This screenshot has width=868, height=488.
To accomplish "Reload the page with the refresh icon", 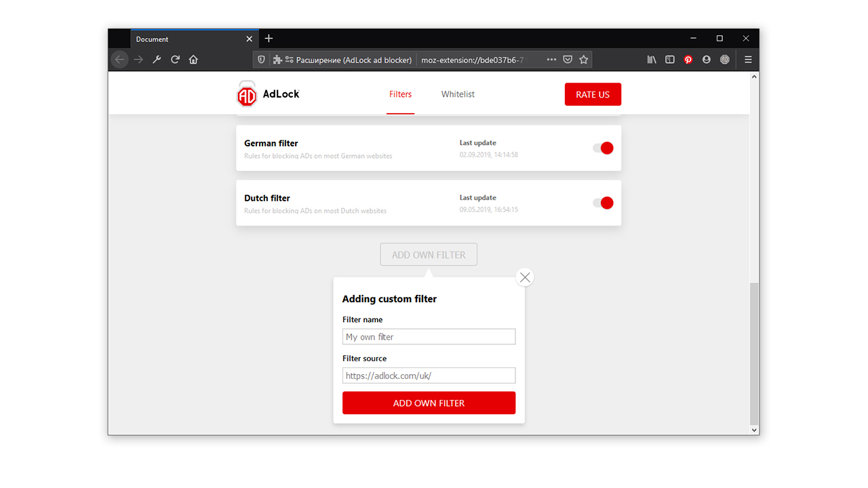I will point(175,60).
